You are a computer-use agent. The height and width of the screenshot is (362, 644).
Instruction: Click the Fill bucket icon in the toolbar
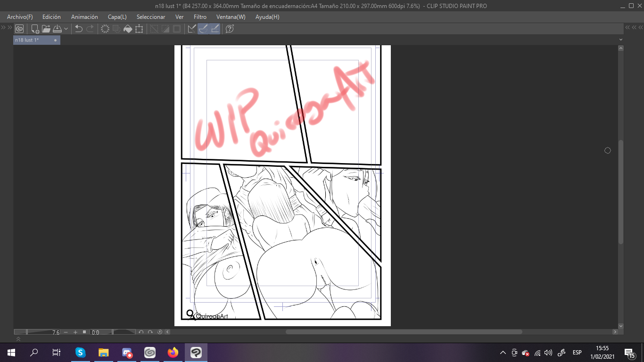tap(128, 29)
